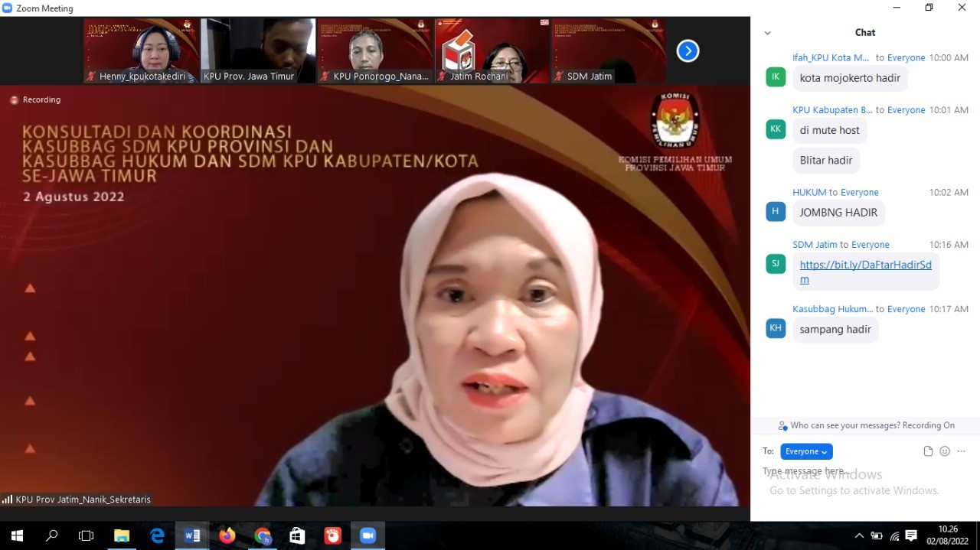Collapse the Chat panel using chevron

point(767,33)
